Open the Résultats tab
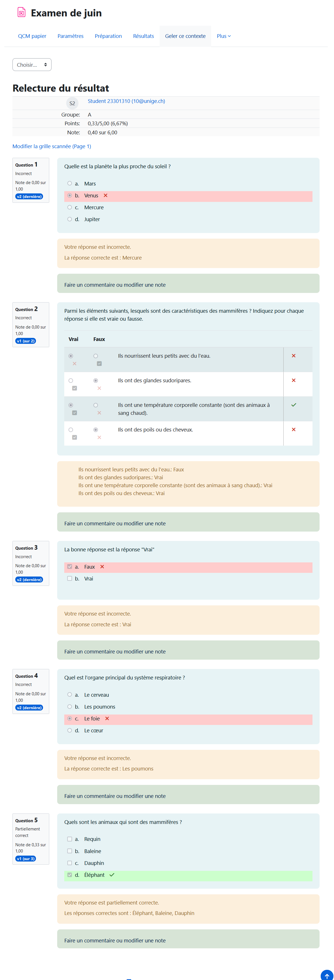The height and width of the screenshot is (980, 334). (x=143, y=36)
